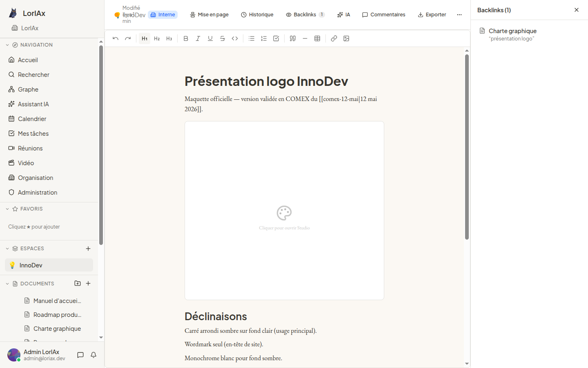Open the Vidéo page

pyautogui.click(x=49, y=163)
